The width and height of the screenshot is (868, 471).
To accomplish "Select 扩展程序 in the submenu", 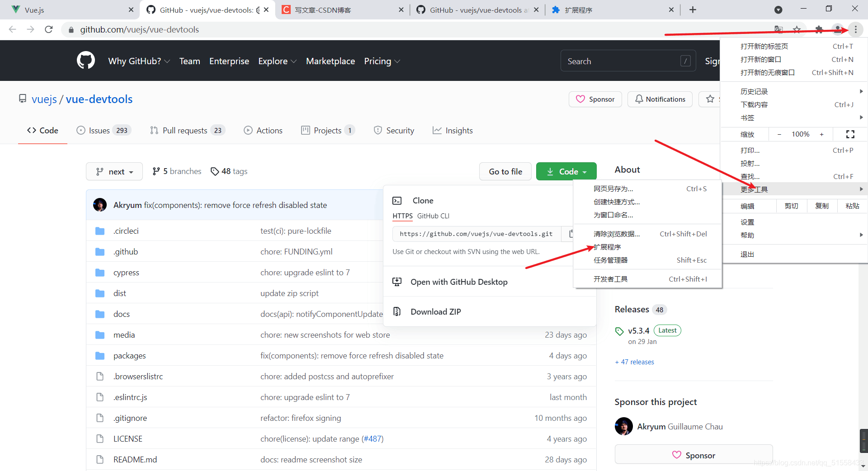I will click(x=647, y=247).
